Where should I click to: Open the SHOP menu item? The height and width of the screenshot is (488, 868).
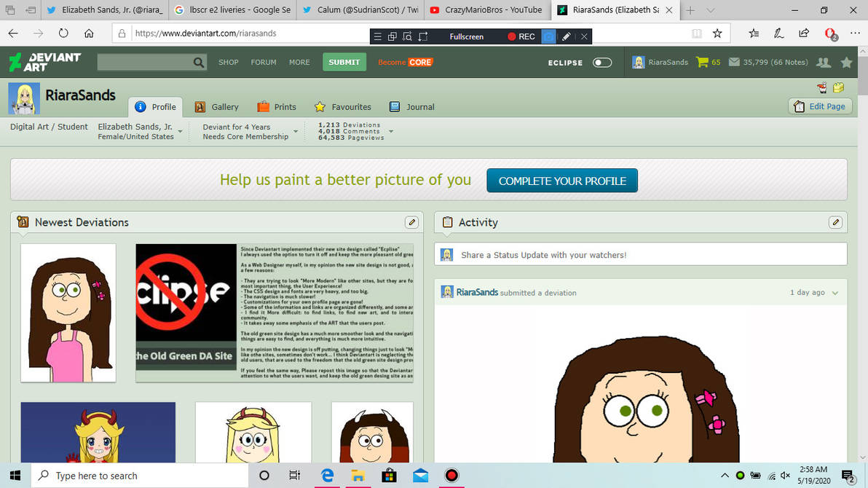pyautogui.click(x=228, y=63)
